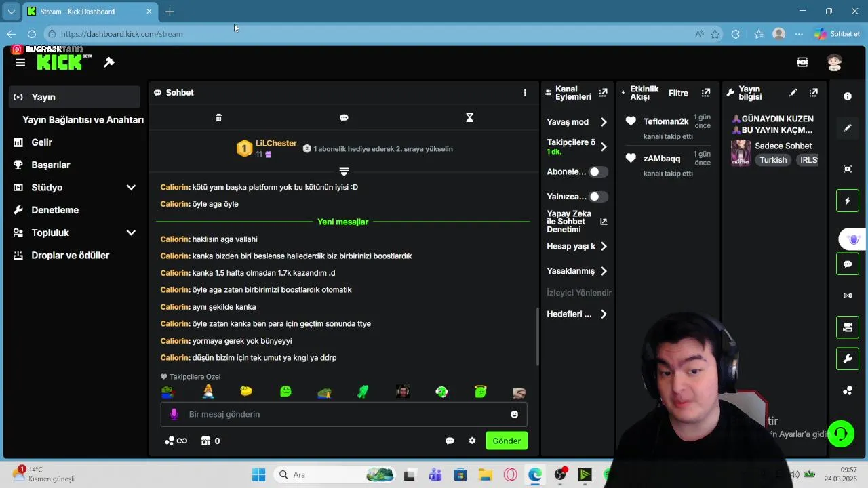Expand the Stüdyo sidebar section
The height and width of the screenshot is (488, 868).
tap(131, 188)
